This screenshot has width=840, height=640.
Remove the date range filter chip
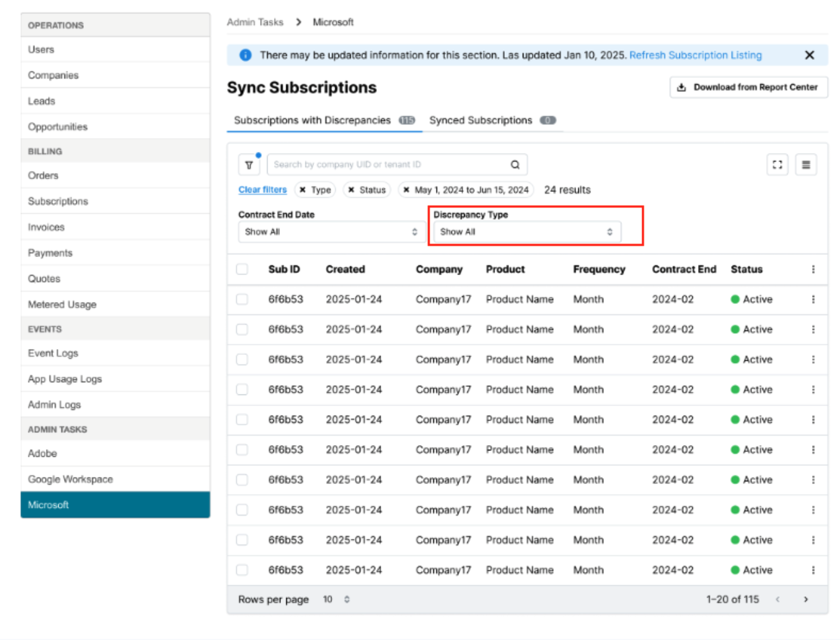pyautogui.click(x=407, y=190)
